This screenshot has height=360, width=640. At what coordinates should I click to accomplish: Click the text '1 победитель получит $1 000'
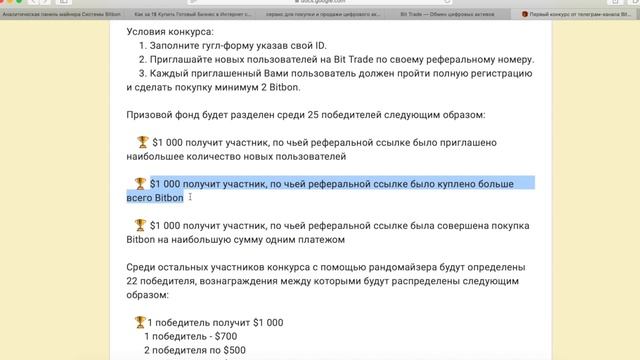(x=215, y=323)
